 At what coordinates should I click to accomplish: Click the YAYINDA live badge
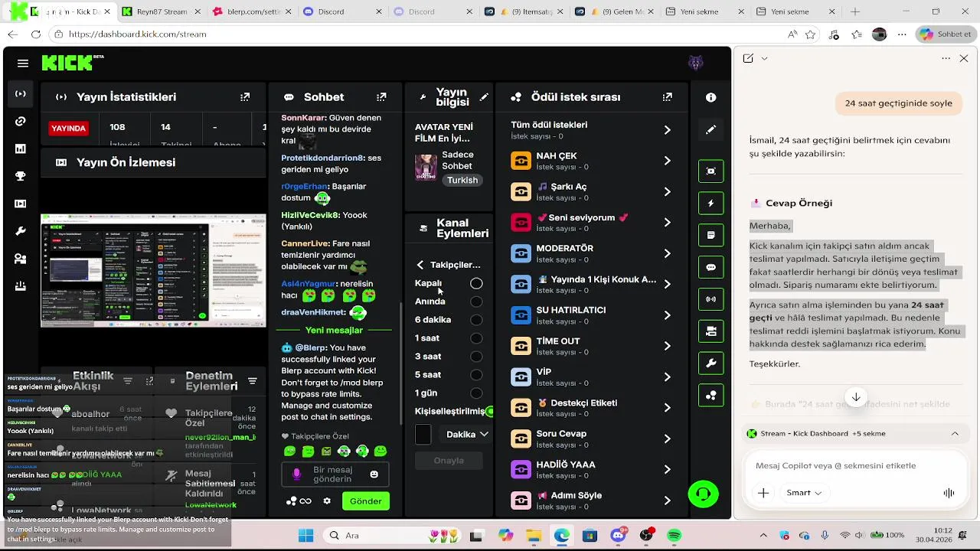[x=68, y=128]
